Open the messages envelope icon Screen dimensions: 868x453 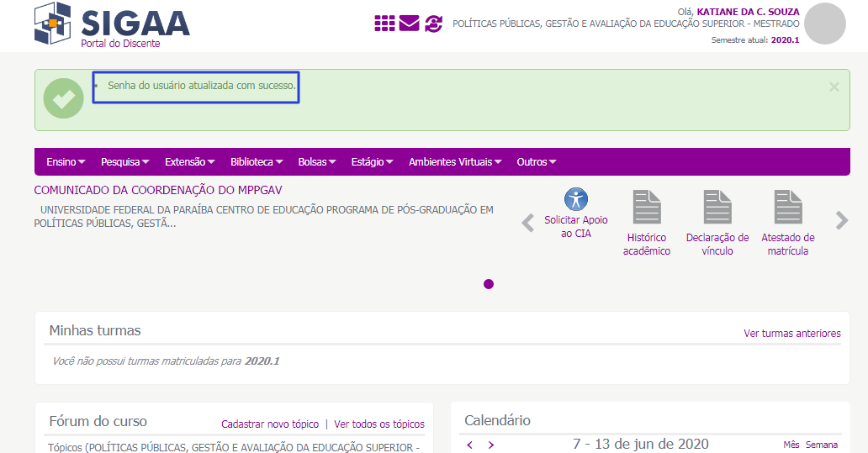click(x=409, y=24)
